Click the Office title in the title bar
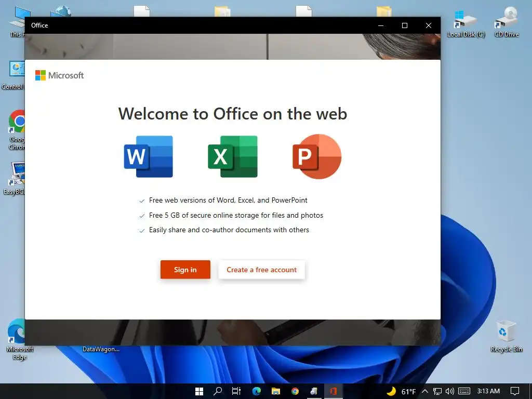The width and height of the screenshot is (532, 399). [x=39, y=25]
